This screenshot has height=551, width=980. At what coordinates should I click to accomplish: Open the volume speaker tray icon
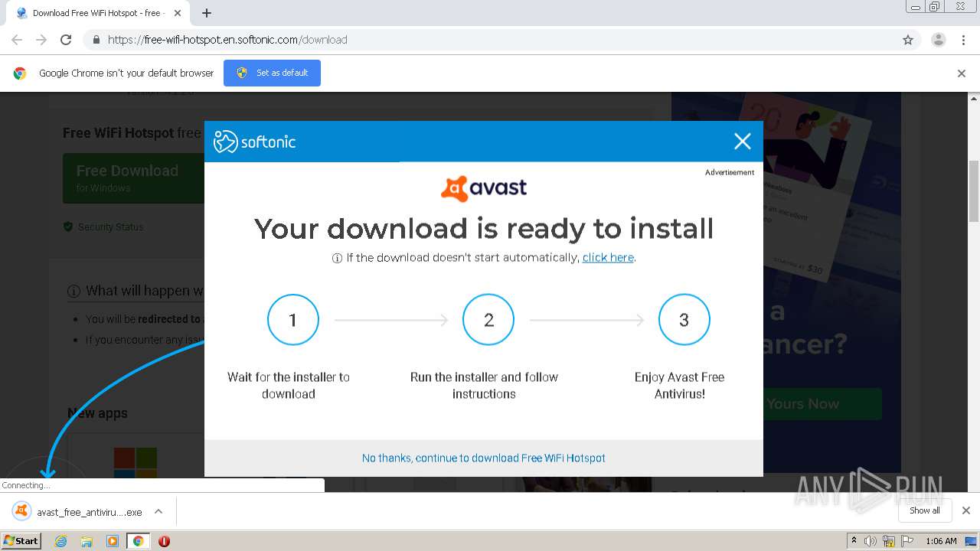coord(871,541)
